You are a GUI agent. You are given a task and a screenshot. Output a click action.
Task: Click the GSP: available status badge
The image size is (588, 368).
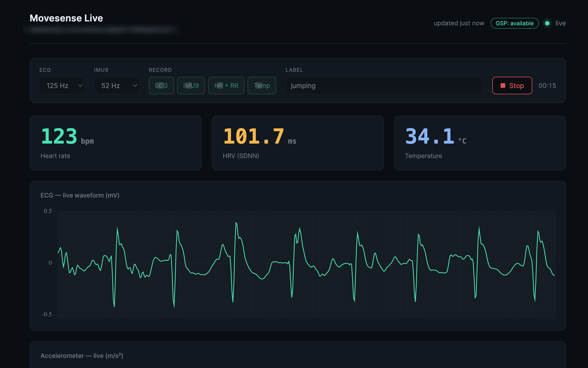514,23
